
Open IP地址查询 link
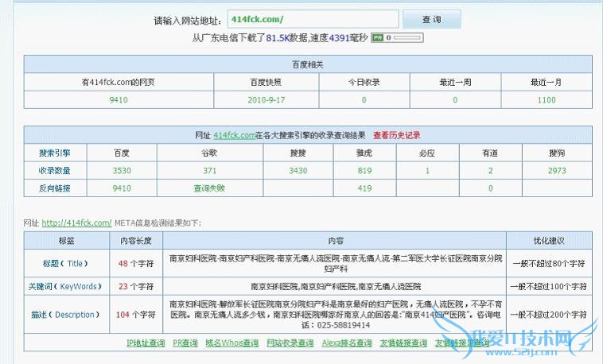click(146, 343)
